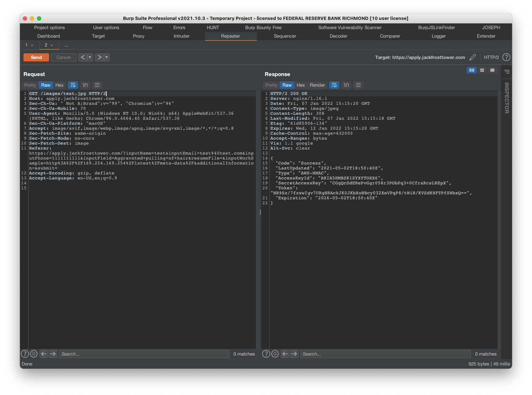532x395 pixels.
Task: Open Burp Bounty Free tab
Action: point(263,28)
